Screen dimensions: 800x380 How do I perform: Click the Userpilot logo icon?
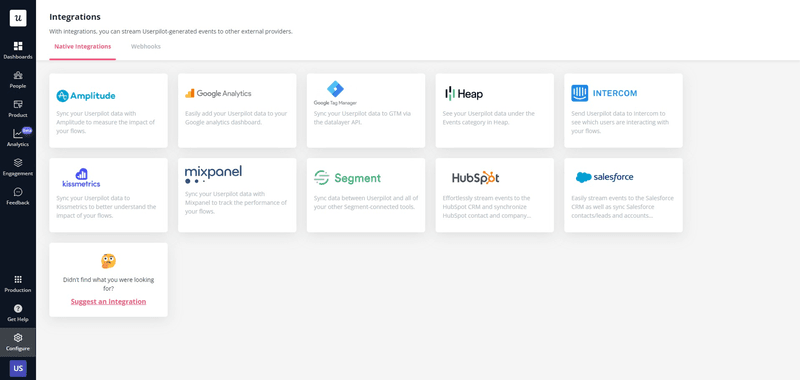click(x=18, y=18)
